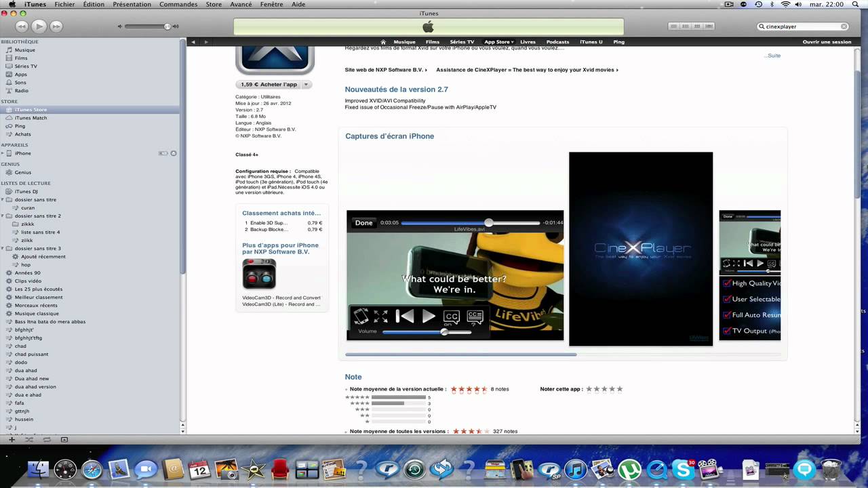The image size is (868, 488).
Task: Open 'VideoCam3D - Record and Convert' link
Action: (x=281, y=298)
